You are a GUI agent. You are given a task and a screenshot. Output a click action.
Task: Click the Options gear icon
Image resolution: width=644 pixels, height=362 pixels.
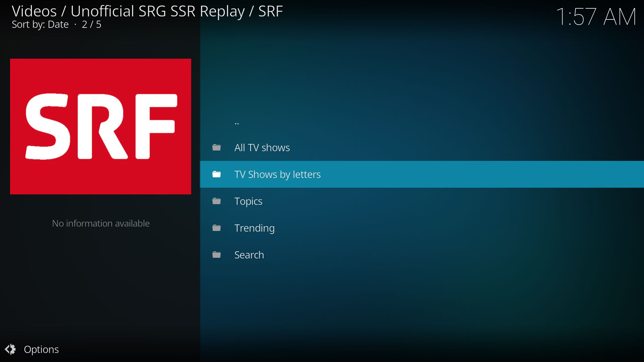(x=10, y=349)
